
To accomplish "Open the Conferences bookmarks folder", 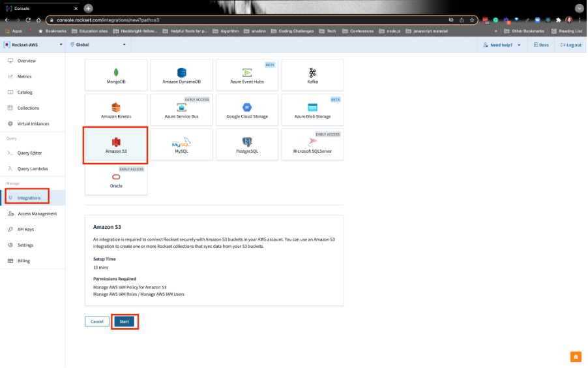I will click(x=358, y=31).
